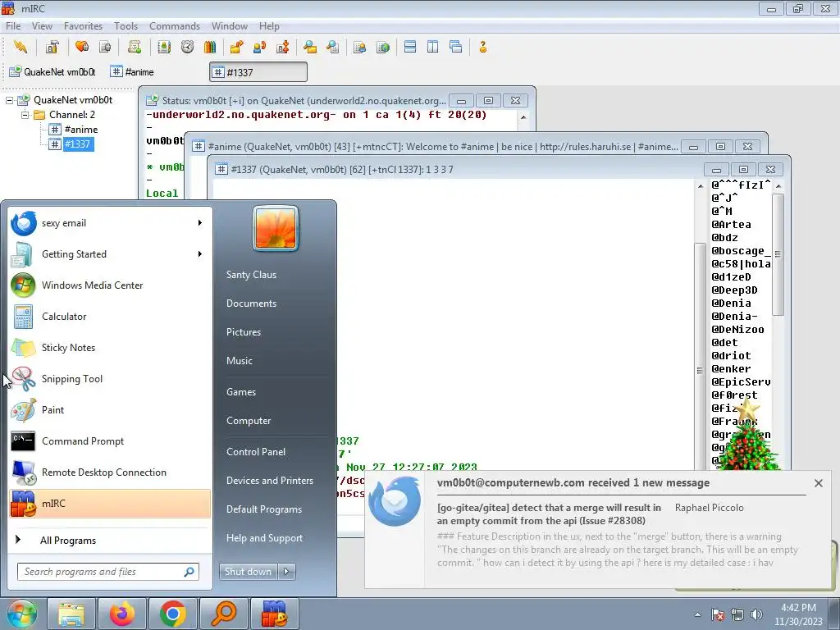Open the Favorites menu
840x630 pixels.
coord(83,25)
